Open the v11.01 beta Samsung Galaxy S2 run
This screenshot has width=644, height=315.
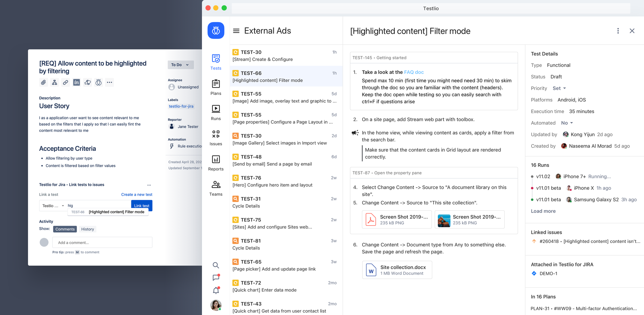coord(584,199)
